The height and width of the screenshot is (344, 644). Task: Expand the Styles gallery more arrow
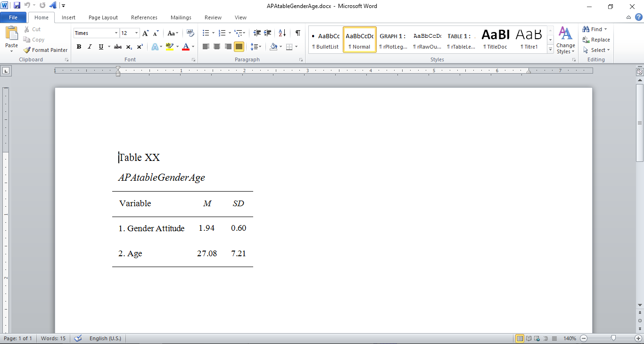pyautogui.click(x=550, y=50)
